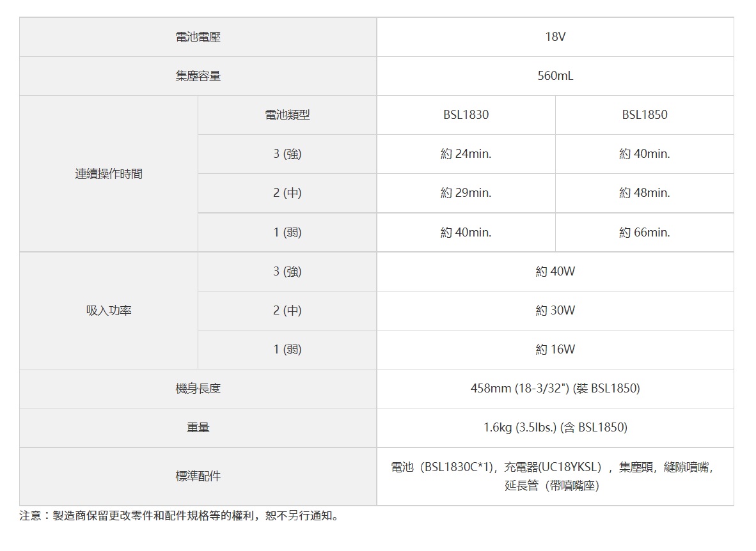
Task: Click the 電池電壓 header cell
Action: coord(198,37)
